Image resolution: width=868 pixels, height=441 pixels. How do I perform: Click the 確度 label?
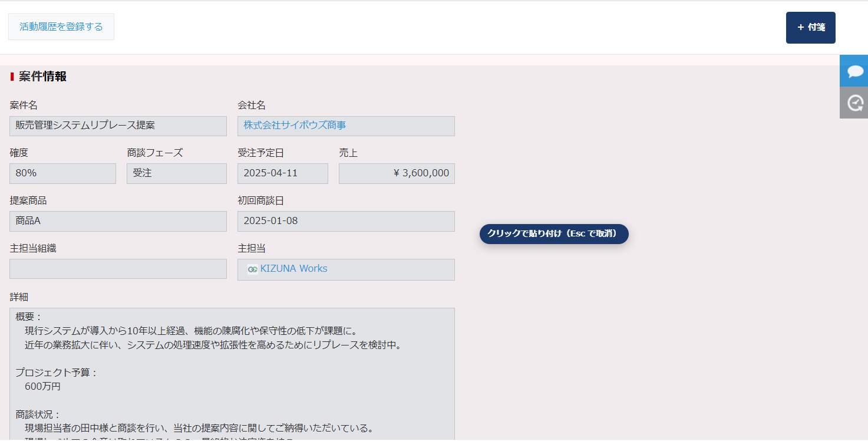[19, 153]
